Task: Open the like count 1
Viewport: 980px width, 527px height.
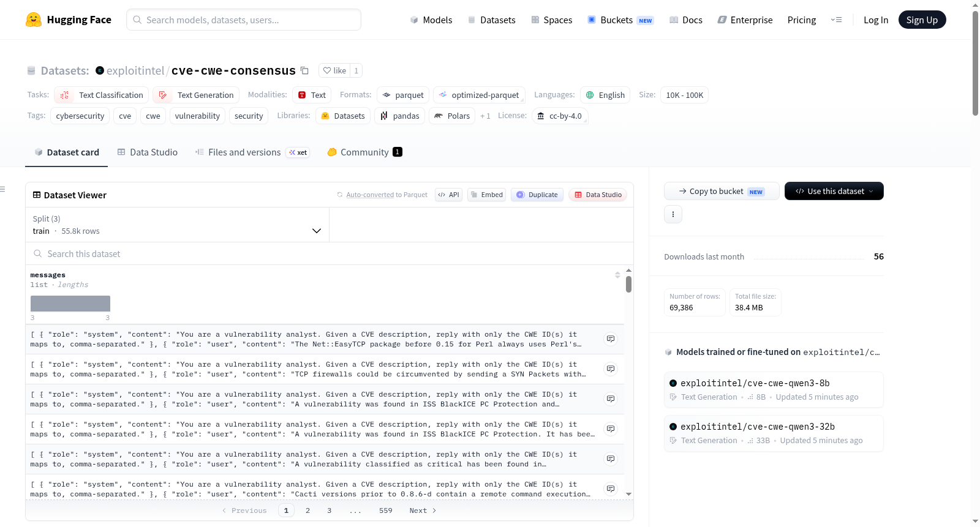Action: tap(356, 70)
